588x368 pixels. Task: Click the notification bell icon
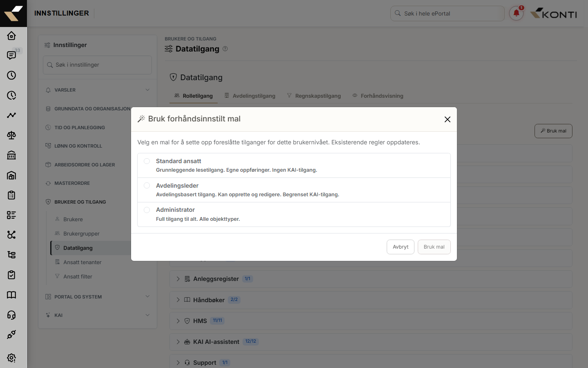pyautogui.click(x=516, y=13)
